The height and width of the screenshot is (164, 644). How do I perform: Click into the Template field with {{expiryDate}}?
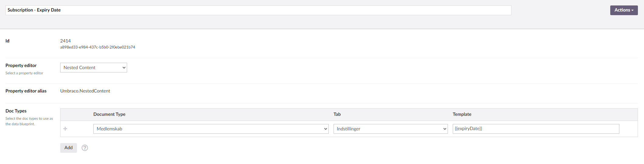click(535, 129)
